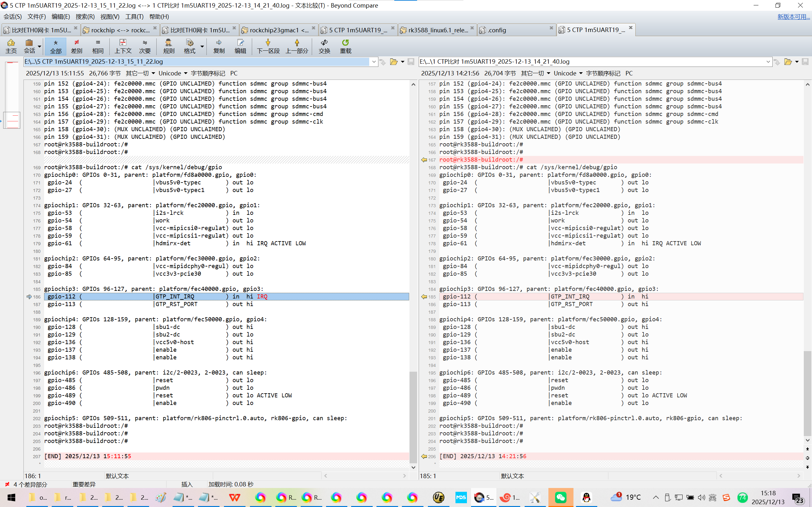Jump to Next Section (下一区段)
The height and width of the screenshot is (507, 812).
(268, 46)
